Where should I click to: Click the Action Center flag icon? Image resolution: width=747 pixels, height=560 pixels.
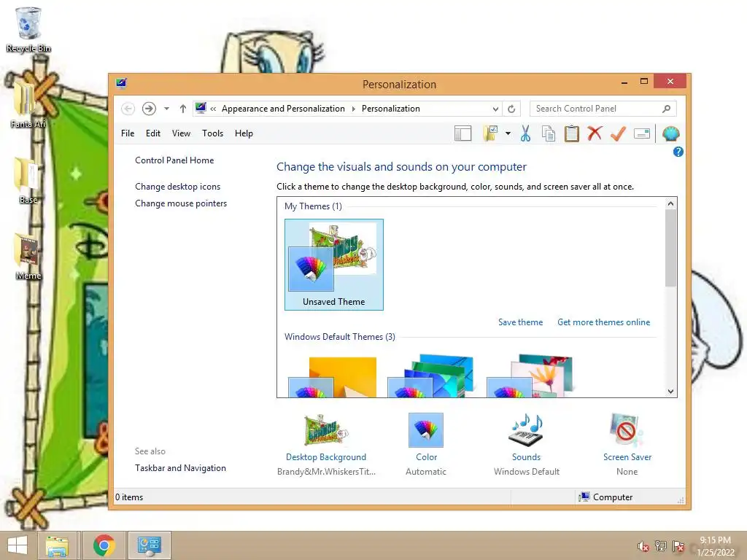click(678, 546)
